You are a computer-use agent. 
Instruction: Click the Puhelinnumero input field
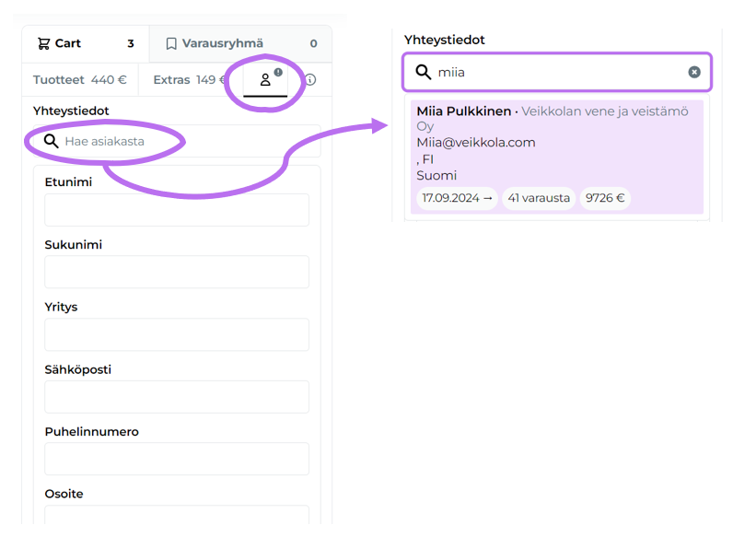point(177,459)
